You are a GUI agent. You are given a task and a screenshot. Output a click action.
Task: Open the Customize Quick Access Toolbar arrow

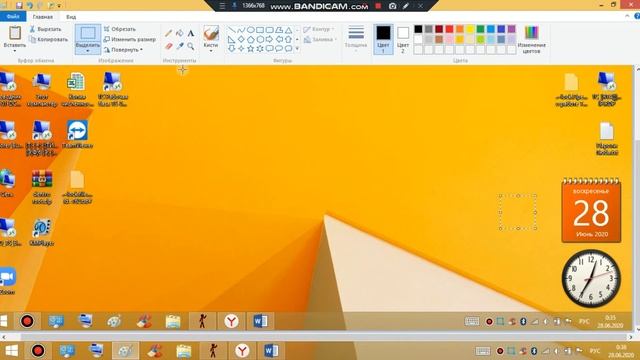pos(60,6)
